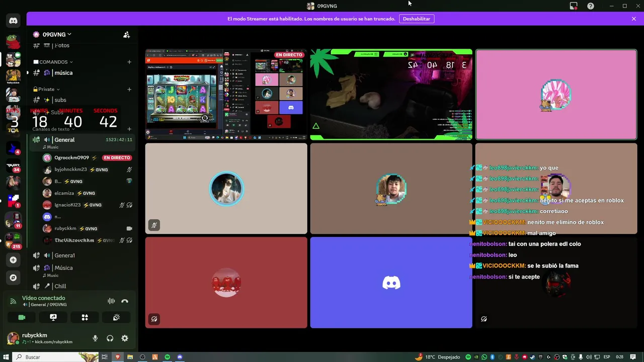Image resolution: width=644 pixels, height=362 pixels.
Task: Collapse the Canales de texto category
Action: 53,129
